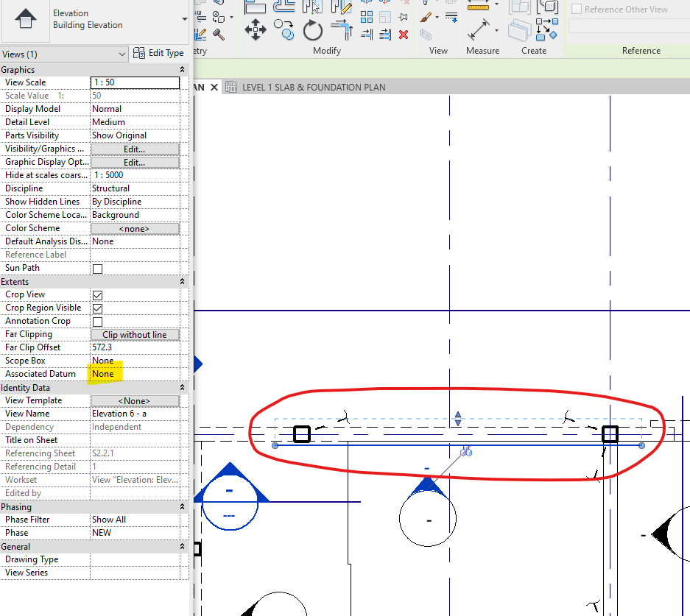Open the Views (1) dropdown
The image size is (690, 616).
click(x=122, y=54)
